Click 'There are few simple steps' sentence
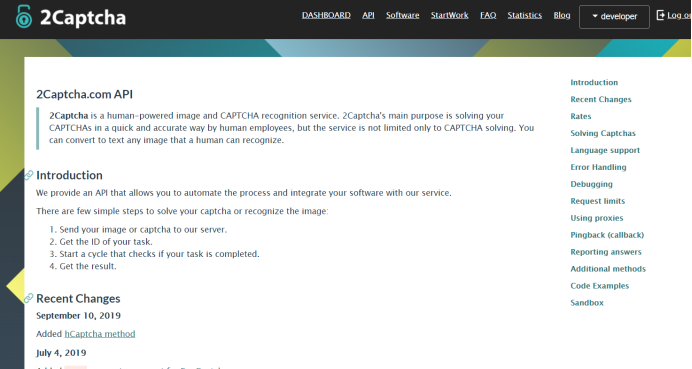 coord(182,211)
